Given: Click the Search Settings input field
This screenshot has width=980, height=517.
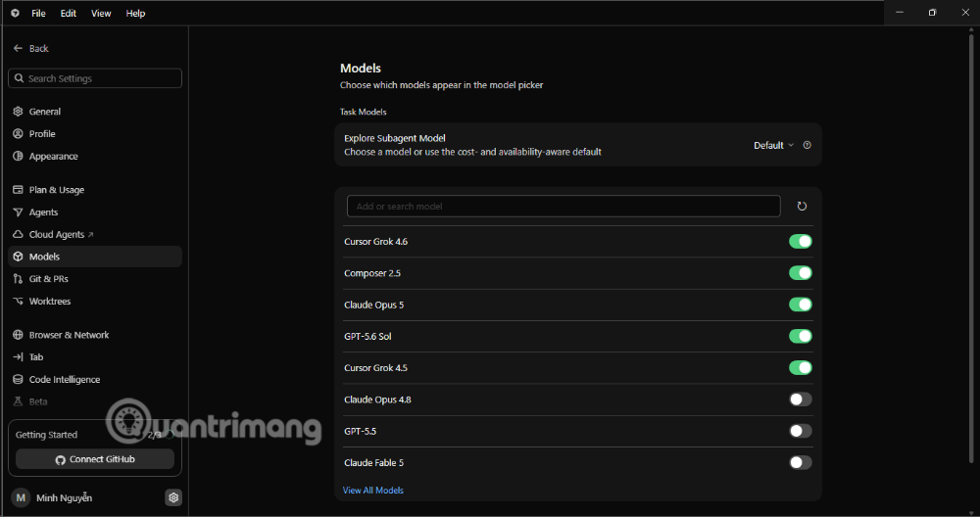Looking at the screenshot, I should click(95, 78).
